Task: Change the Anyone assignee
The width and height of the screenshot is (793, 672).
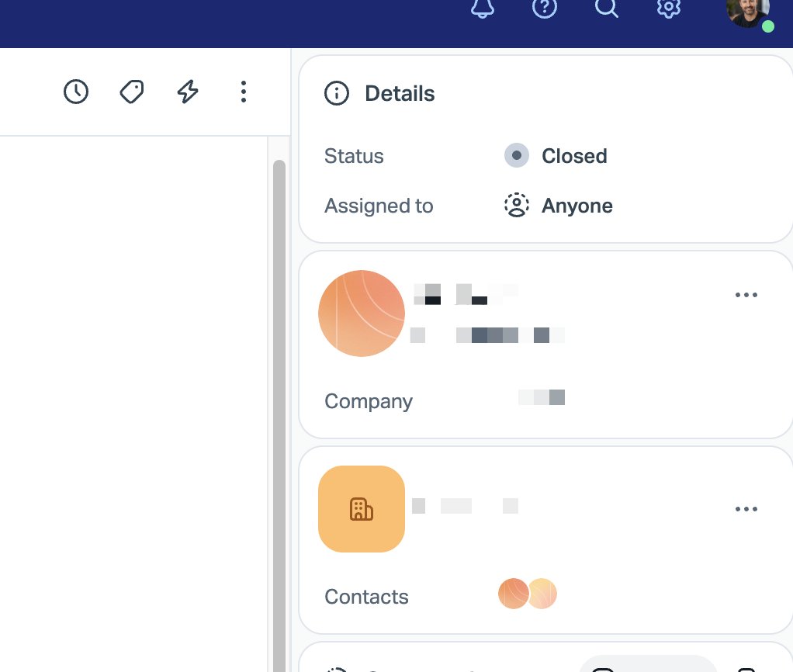Action: click(x=577, y=206)
